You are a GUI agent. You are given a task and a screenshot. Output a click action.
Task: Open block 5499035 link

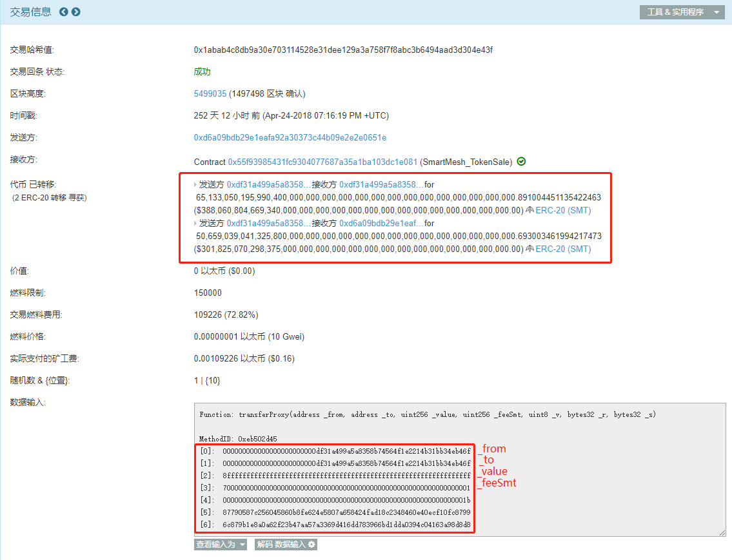pos(210,93)
